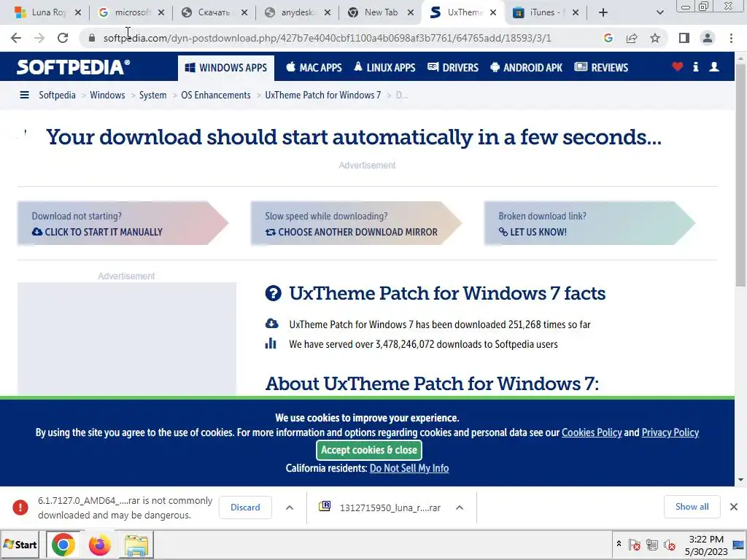Image resolution: width=747 pixels, height=560 pixels.
Task: Open Android APK section
Action: point(527,68)
